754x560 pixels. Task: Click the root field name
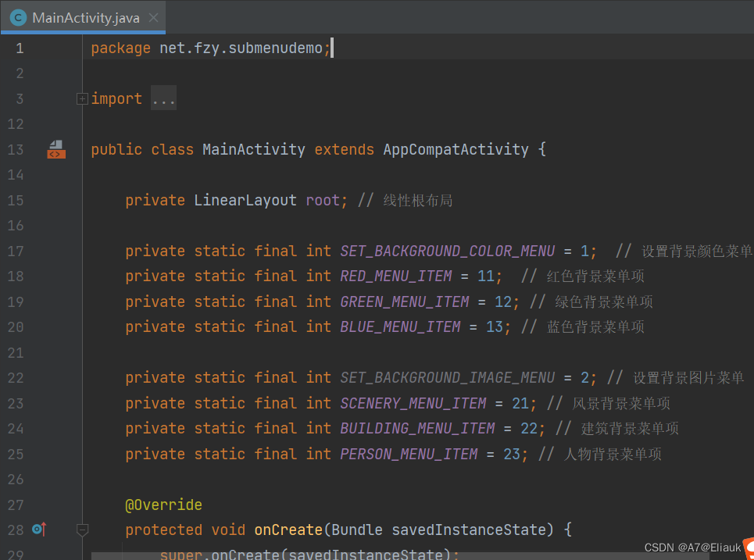coord(323,200)
